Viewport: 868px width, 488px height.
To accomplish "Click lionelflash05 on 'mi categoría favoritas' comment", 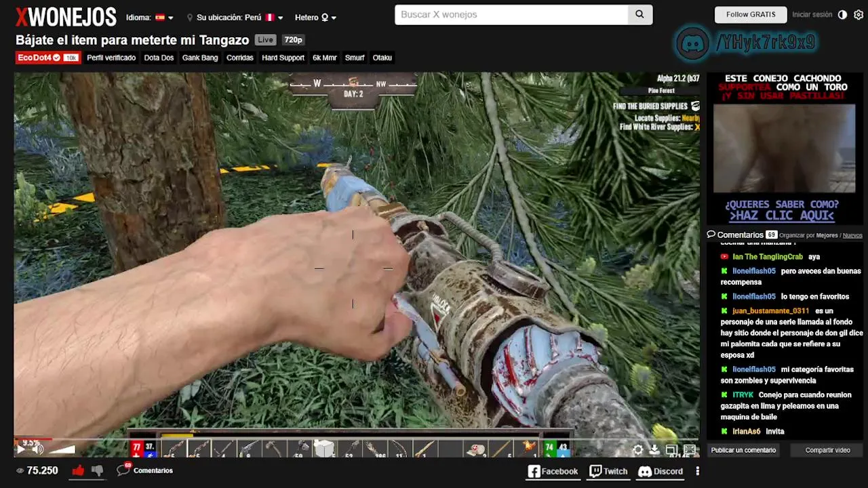I will point(754,369).
